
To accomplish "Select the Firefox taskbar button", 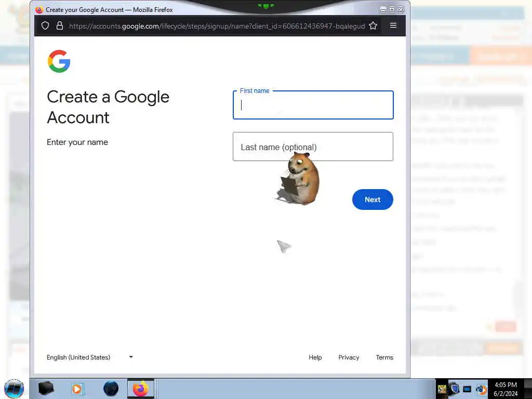I will coord(141,389).
